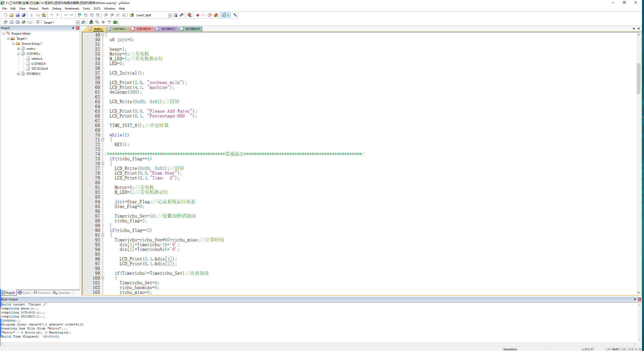The width and height of the screenshot is (644, 351).
Task: Close the Project panel
Action: [78, 28]
